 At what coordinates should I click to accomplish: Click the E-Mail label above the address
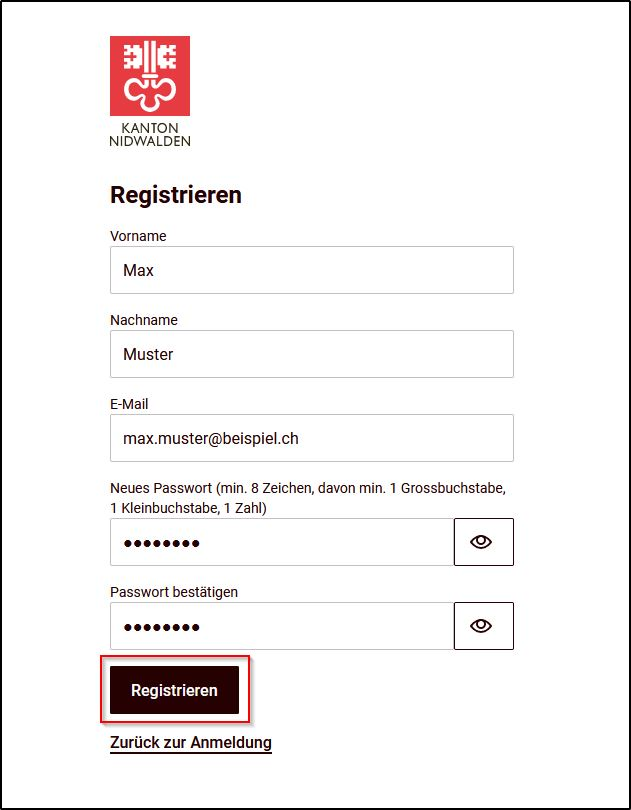[129, 404]
